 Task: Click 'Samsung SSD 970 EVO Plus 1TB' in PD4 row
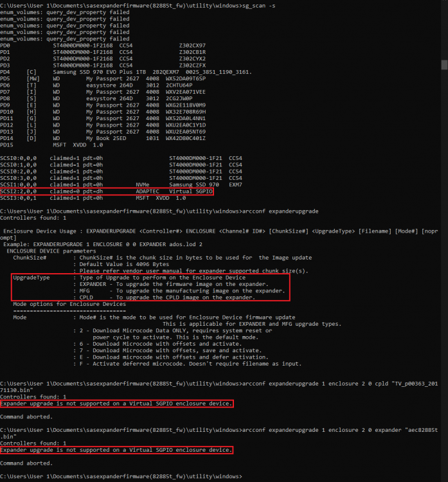pyautogui.click(x=100, y=72)
